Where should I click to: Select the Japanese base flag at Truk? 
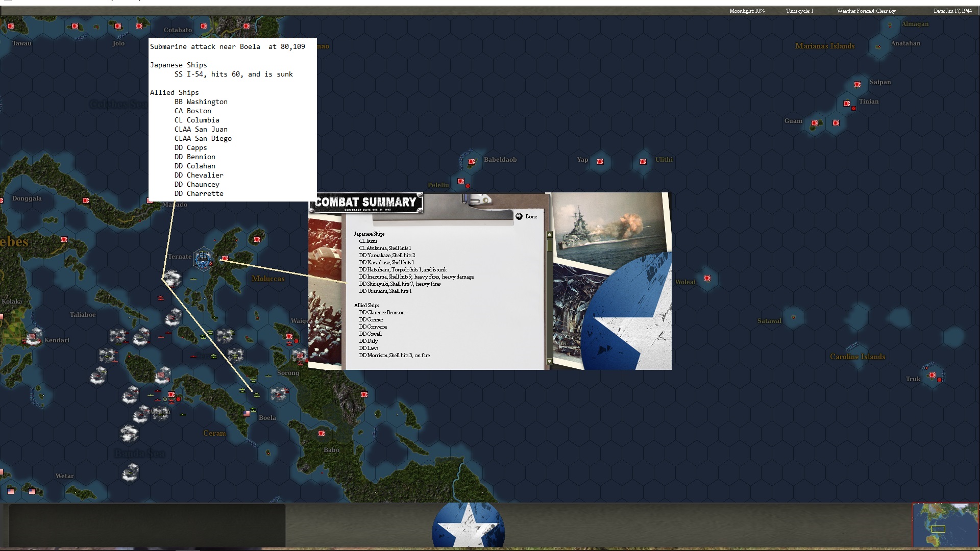pos(932,375)
